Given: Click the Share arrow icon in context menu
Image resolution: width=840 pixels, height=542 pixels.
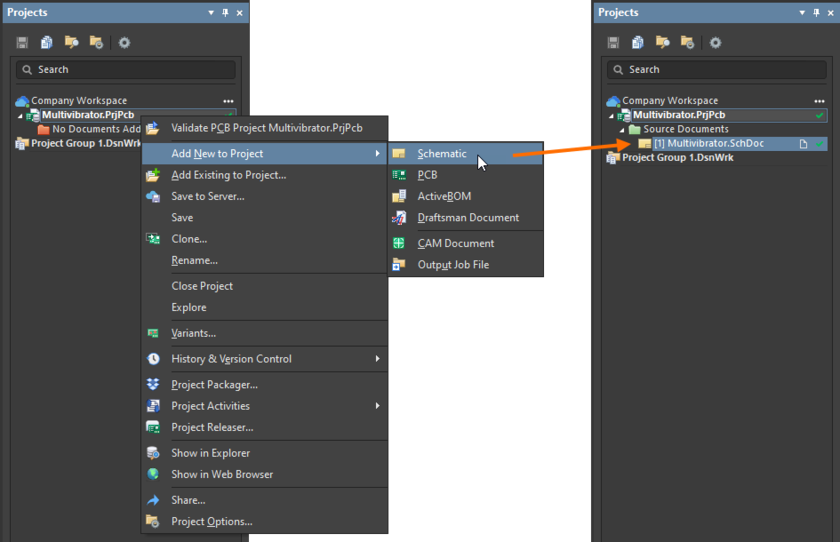Looking at the screenshot, I should point(153,500).
